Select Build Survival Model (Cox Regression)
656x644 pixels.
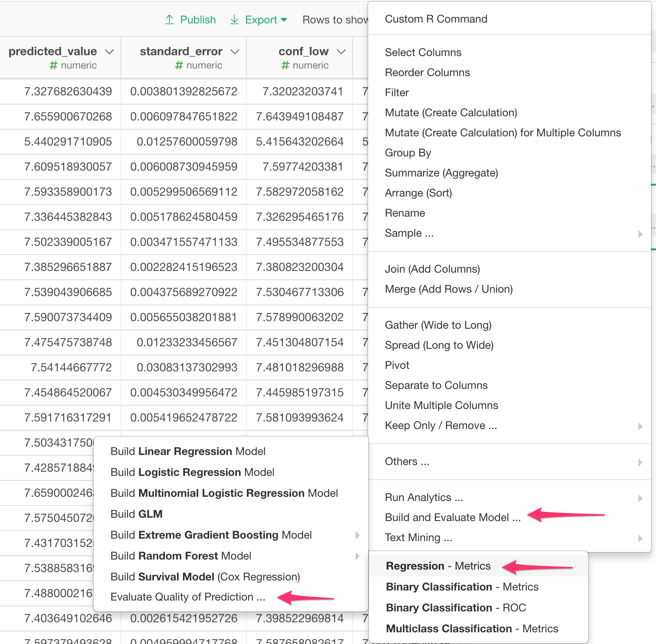pyautogui.click(x=205, y=577)
